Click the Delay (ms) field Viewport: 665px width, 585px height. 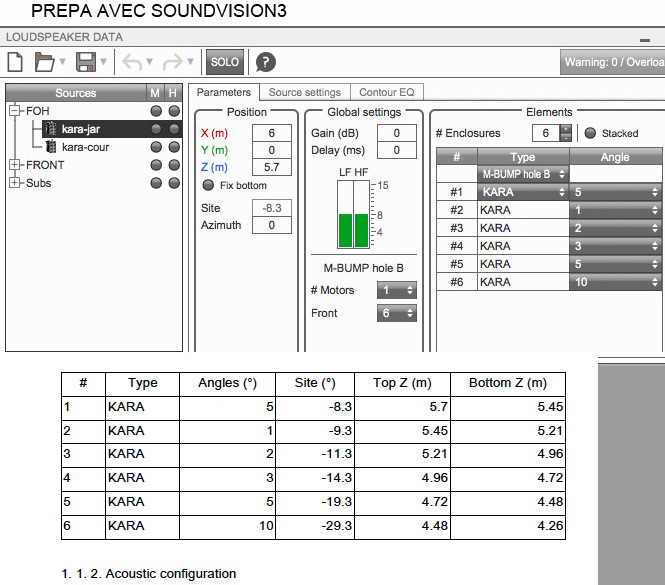pos(397,150)
